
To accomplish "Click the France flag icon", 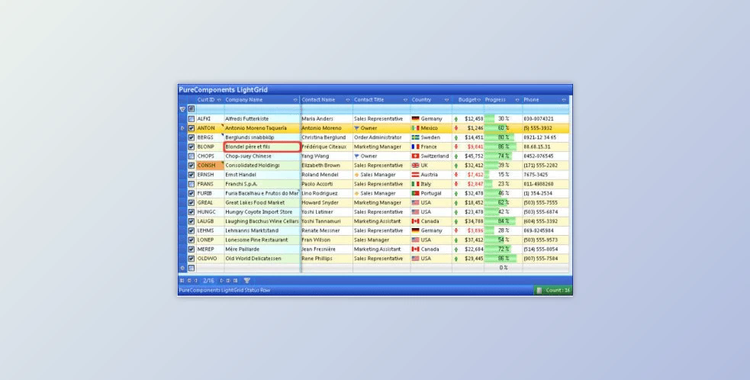I will [415, 147].
